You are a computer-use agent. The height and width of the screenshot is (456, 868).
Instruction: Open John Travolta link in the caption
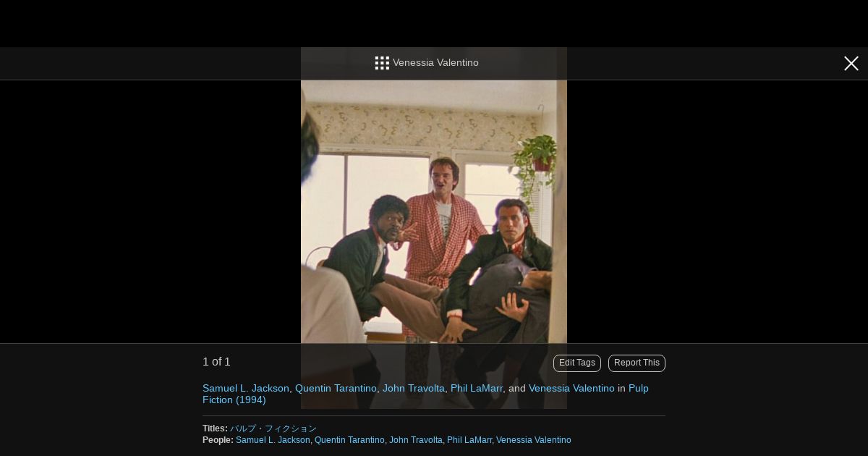[414, 388]
